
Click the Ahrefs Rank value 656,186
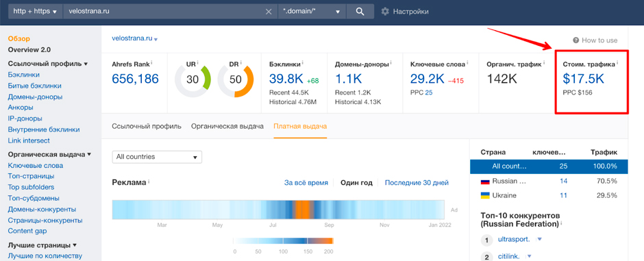point(135,79)
